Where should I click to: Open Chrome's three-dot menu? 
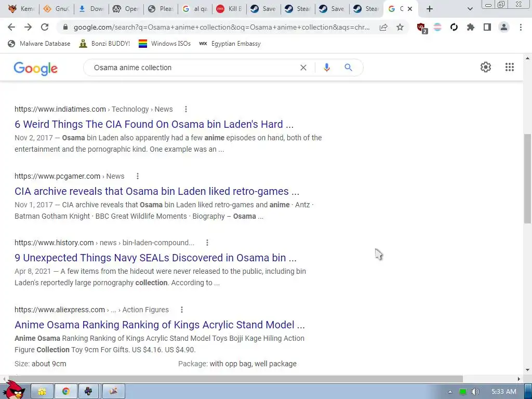click(521, 27)
